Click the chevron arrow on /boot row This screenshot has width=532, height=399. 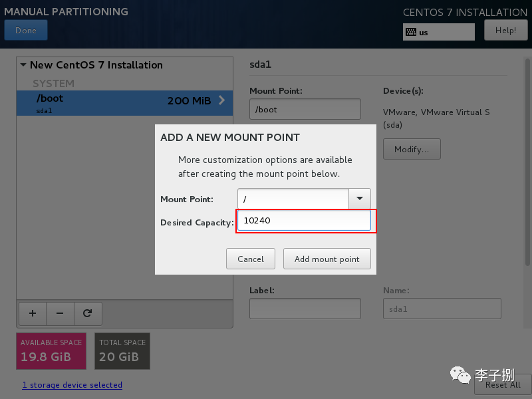point(221,100)
